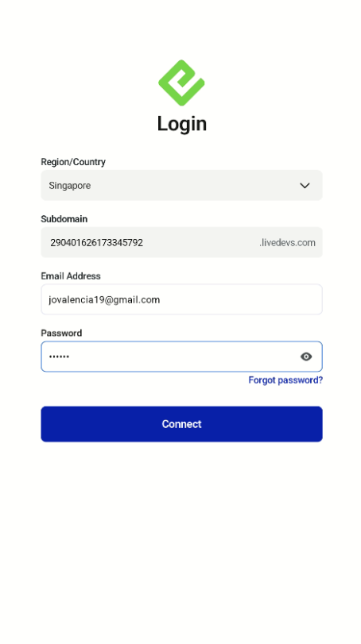The width and height of the screenshot is (361, 644).
Task: Click the .livedevs.com domain suffix
Action: [287, 243]
